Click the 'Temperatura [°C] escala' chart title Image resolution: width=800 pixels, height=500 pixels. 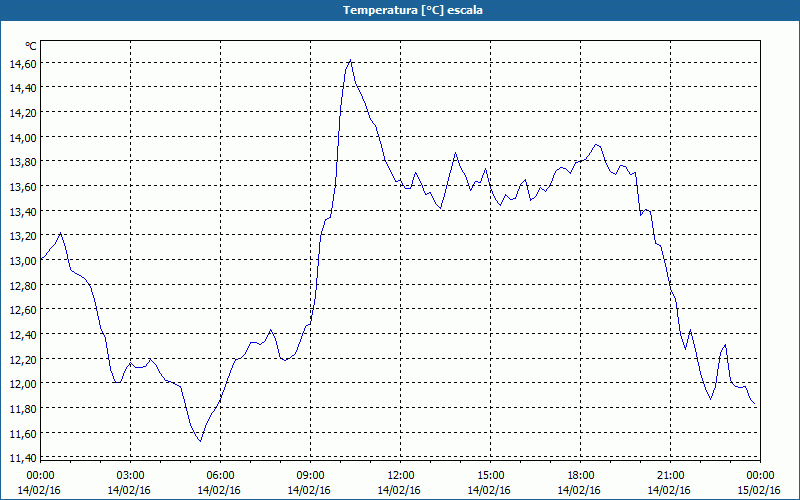[x=413, y=10]
